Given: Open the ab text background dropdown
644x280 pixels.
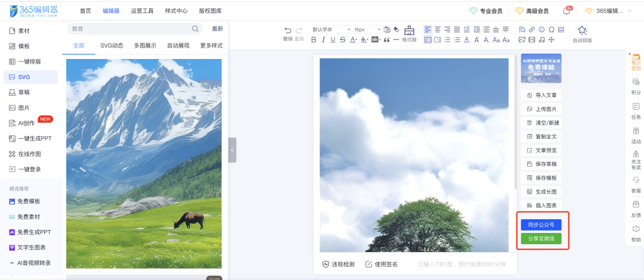Looking at the screenshot, I should pyautogui.click(x=376, y=40).
